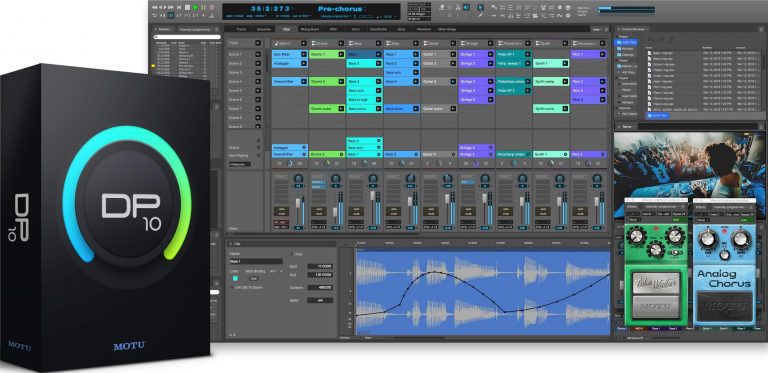Switch to the Sequence tab
The width and height of the screenshot is (768, 373).
[x=264, y=29]
